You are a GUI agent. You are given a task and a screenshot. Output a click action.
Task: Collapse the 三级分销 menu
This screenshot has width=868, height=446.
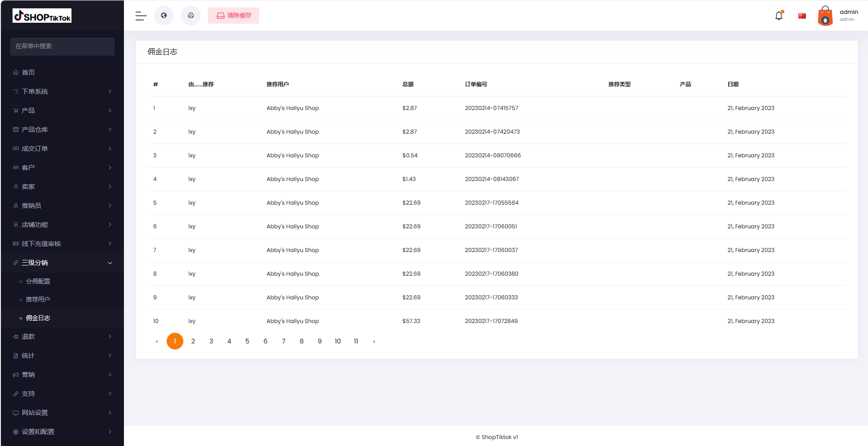click(62, 263)
